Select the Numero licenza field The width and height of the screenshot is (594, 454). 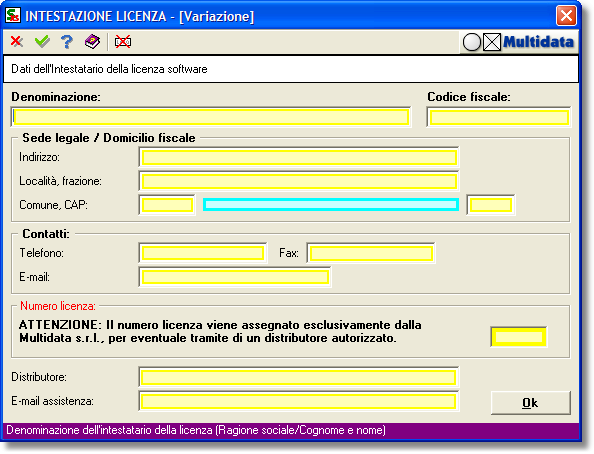click(519, 337)
